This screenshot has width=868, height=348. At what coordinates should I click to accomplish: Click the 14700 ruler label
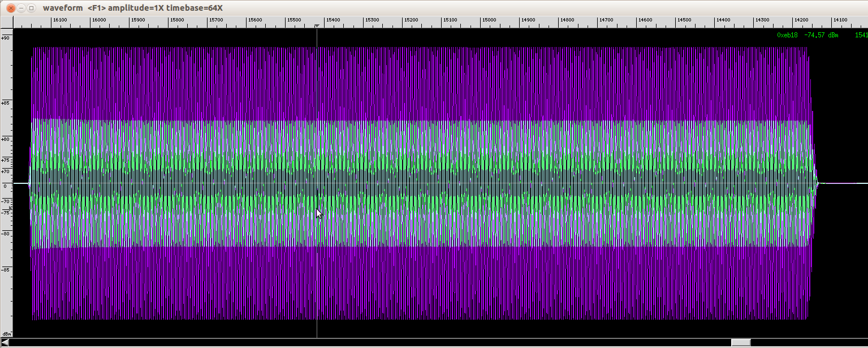point(606,20)
